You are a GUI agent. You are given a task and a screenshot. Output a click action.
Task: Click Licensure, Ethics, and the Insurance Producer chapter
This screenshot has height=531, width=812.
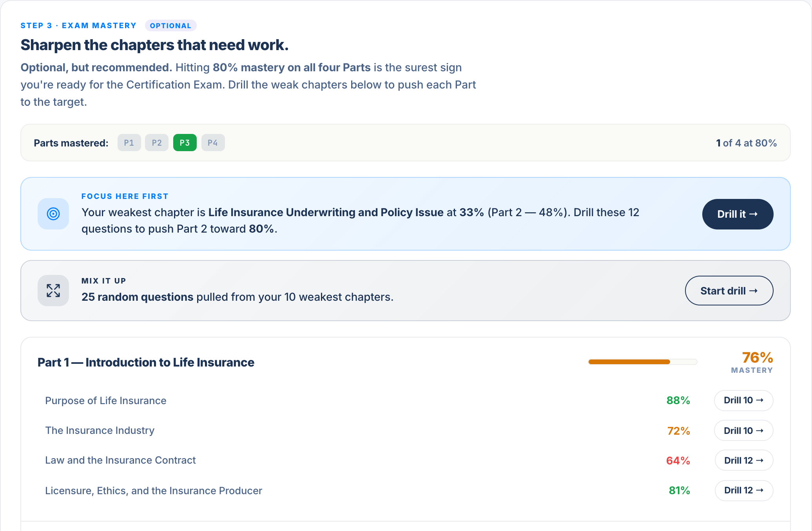(154, 491)
